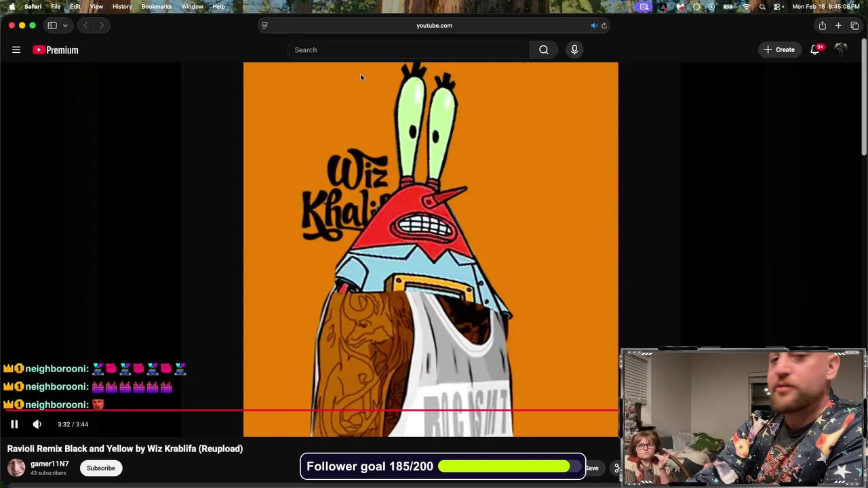Click the YouTube Premium logo

(56, 49)
